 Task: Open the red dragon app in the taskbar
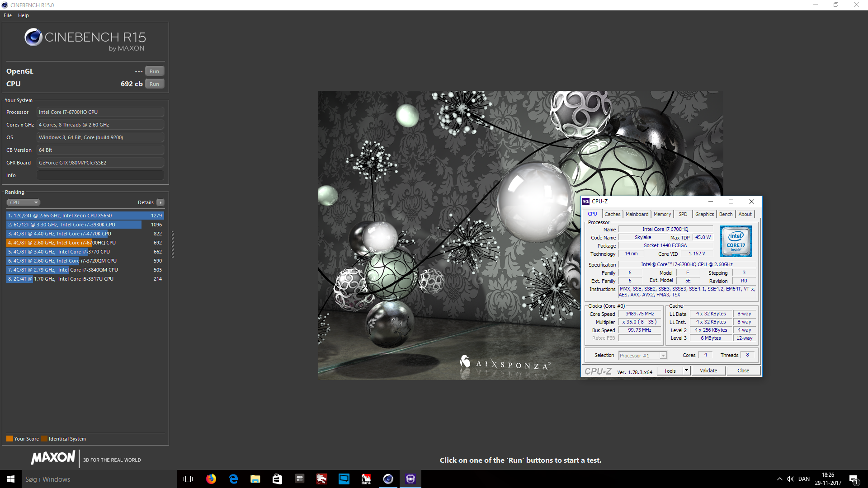tap(321, 479)
